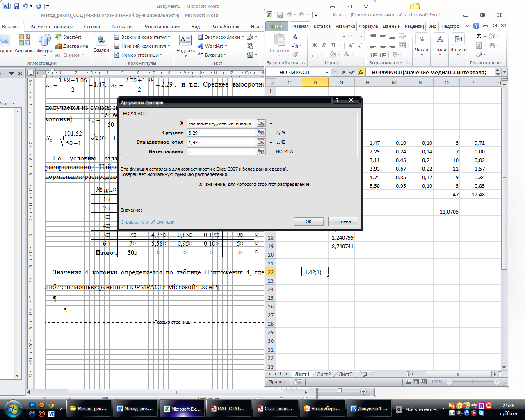This screenshot has height=420, width=525.
Task: Open the Excel font size dropdown
Action: (x=361, y=37)
